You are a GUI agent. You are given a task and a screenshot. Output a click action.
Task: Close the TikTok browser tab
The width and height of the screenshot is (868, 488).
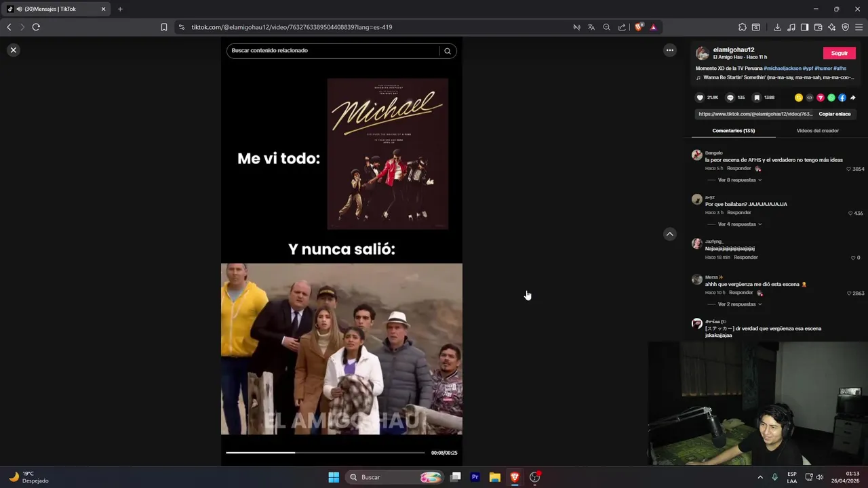tap(103, 9)
